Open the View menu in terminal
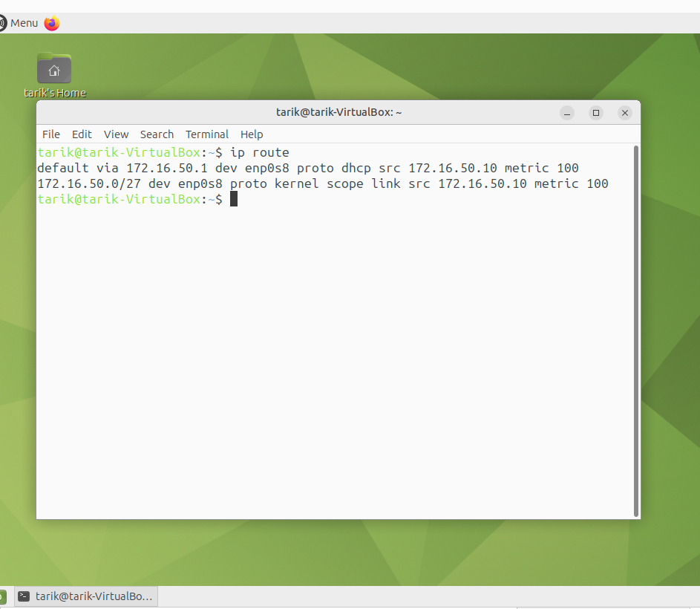The width and height of the screenshot is (700, 609). [116, 134]
